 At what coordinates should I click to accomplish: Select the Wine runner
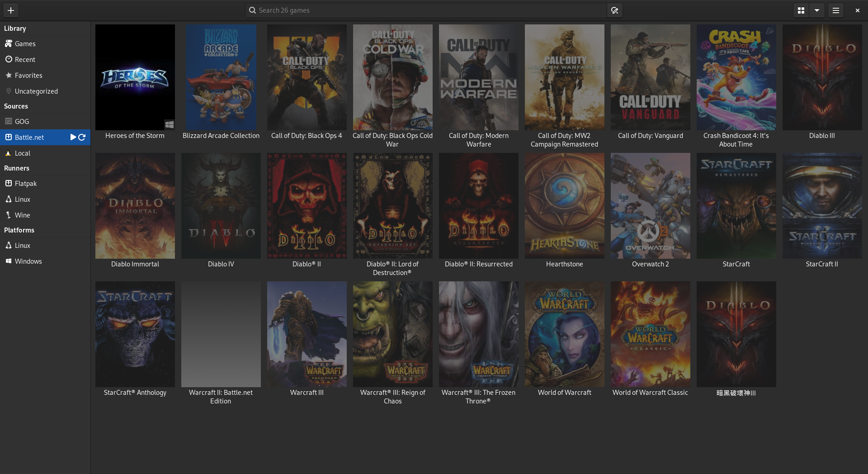pyautogui.click(x=45, y=215)
